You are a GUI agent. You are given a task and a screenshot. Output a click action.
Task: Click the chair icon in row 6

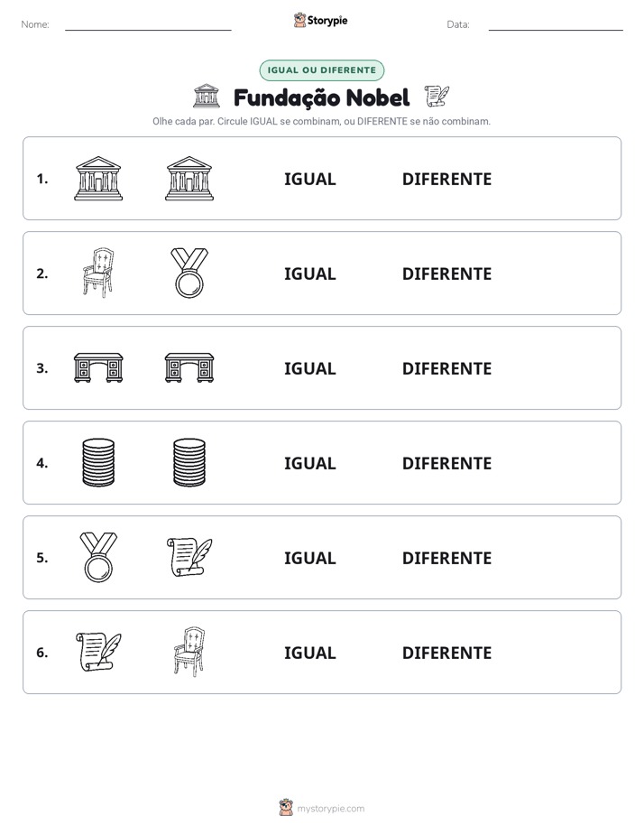(189, 652)
